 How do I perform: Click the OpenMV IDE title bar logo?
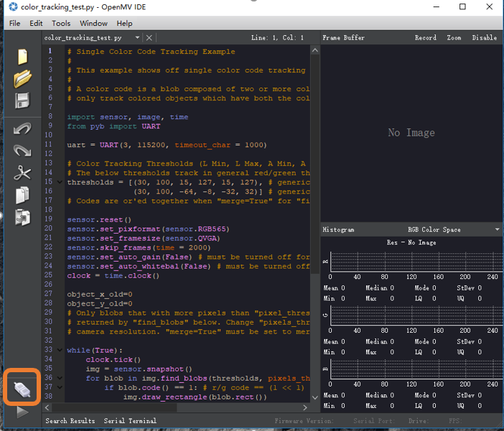[13, 6]
